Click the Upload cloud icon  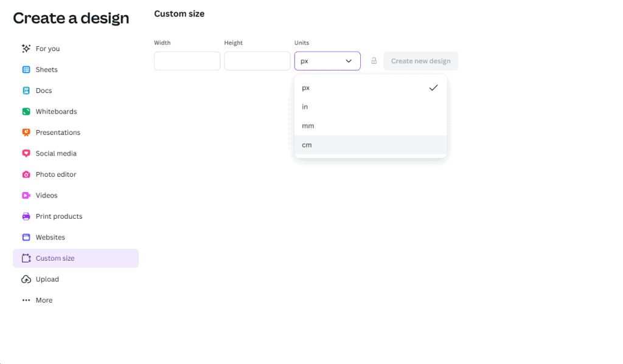(x=26, y=280)
